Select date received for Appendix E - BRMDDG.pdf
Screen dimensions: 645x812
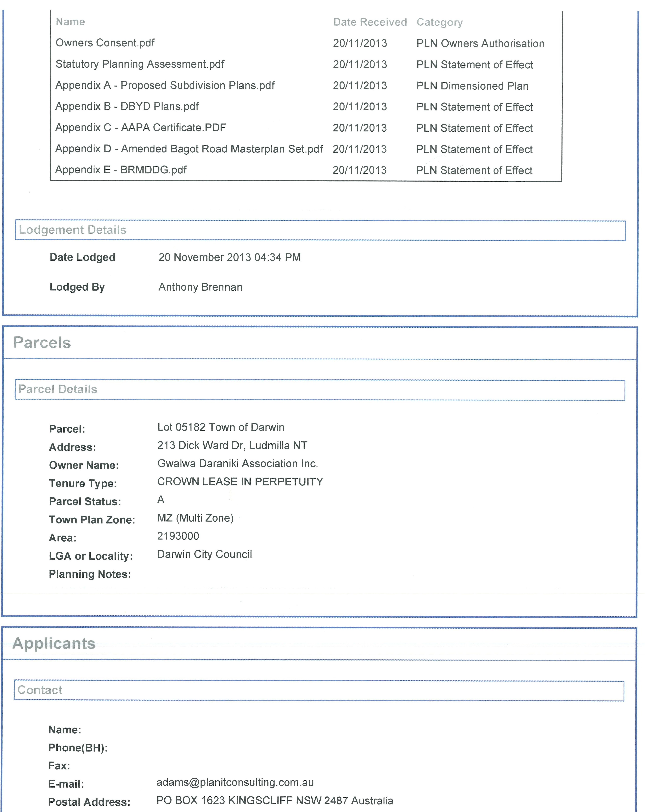point(359,170)
